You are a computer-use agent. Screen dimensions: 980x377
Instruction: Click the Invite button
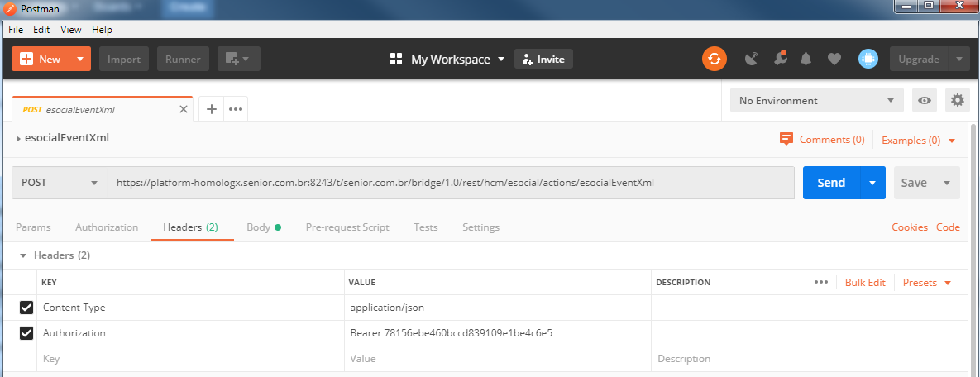(x=543, y=60)
